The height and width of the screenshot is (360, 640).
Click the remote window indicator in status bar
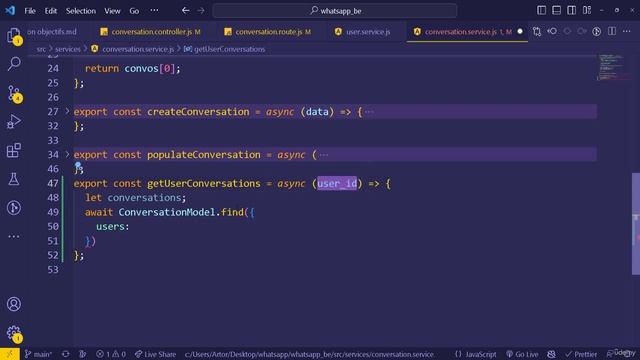pos(9,354)
